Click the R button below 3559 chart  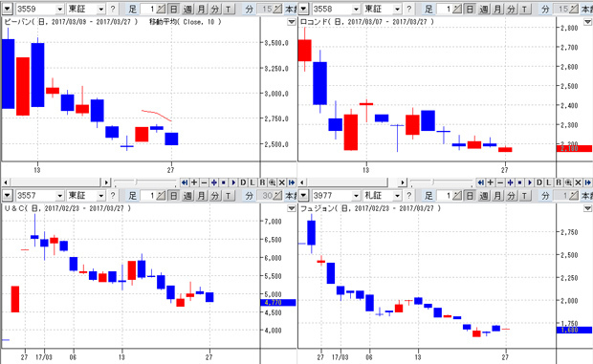[x=262, y=182]
